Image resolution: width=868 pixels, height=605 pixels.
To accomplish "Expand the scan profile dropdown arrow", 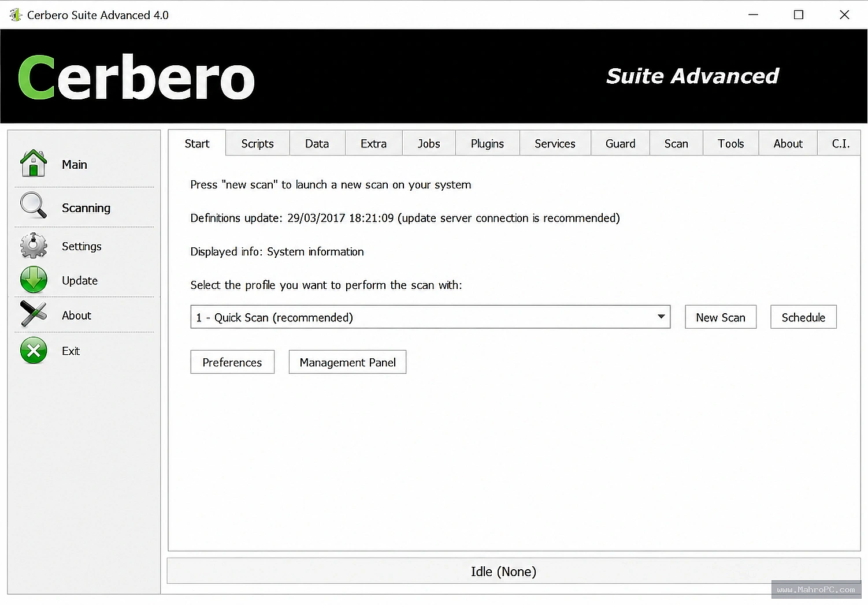I will point(661,317).
